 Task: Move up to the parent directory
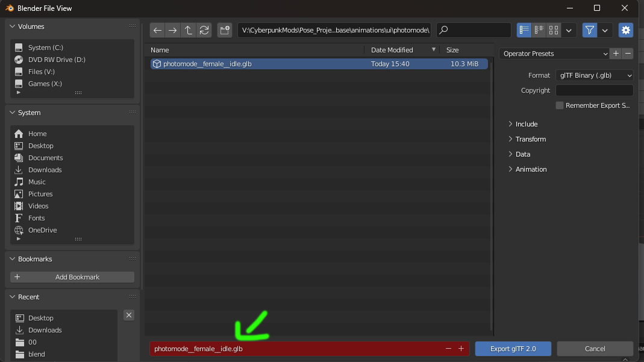(x=188, y=30)
